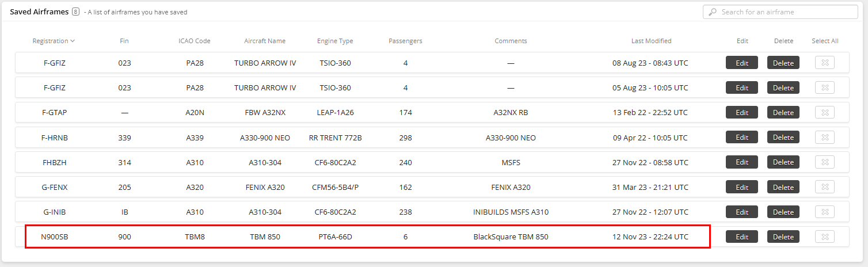Check the selection box for G-FENX
The width and height of the screenshot is (868, 267).
tap(825, 187)
